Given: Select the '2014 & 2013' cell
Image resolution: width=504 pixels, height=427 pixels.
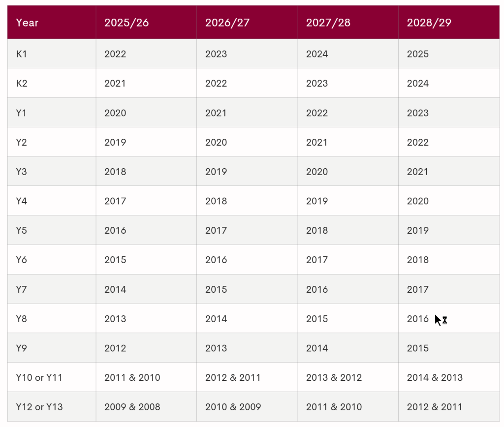Looking at the screenshot, I should (435, 377).
